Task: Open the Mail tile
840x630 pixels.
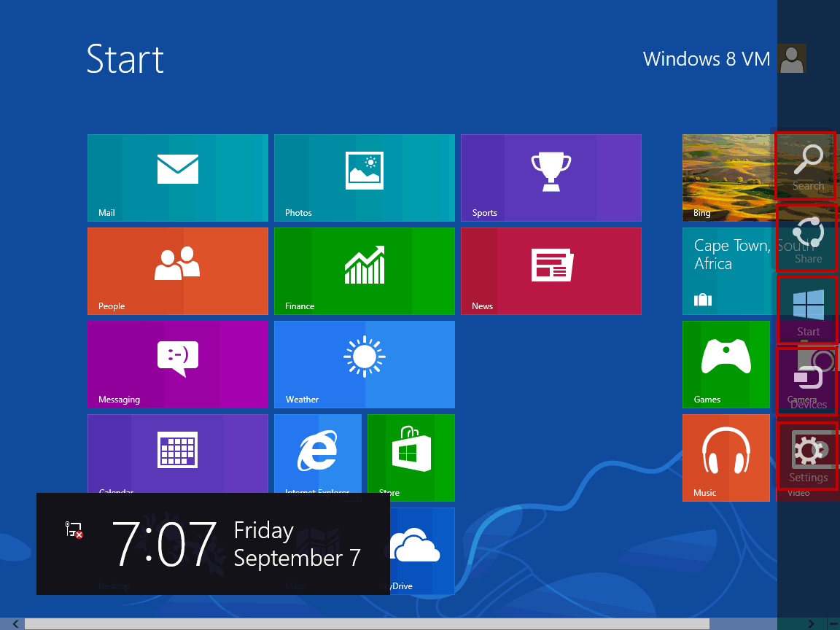Action: coord(178,178)
